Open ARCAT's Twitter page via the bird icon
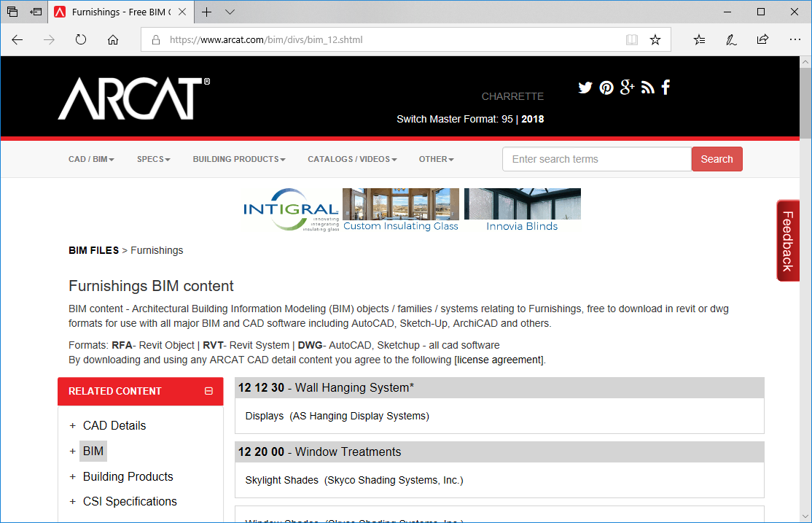This screenshot has width=812, height=523. click(x=585, y=87)
